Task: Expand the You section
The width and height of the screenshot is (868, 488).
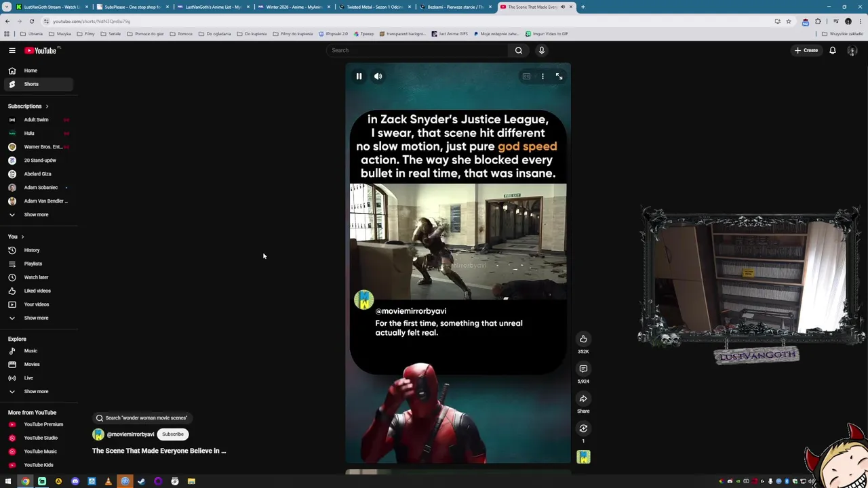Action: tap(16, 237)
